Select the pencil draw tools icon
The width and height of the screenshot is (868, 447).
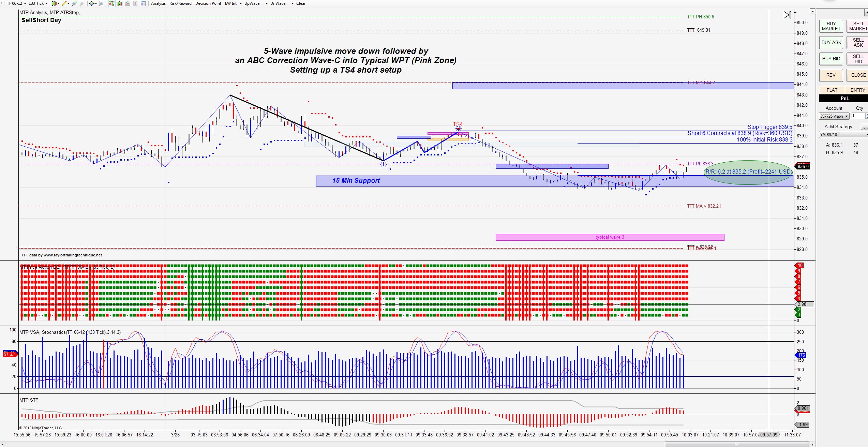[x=64, y=3]
